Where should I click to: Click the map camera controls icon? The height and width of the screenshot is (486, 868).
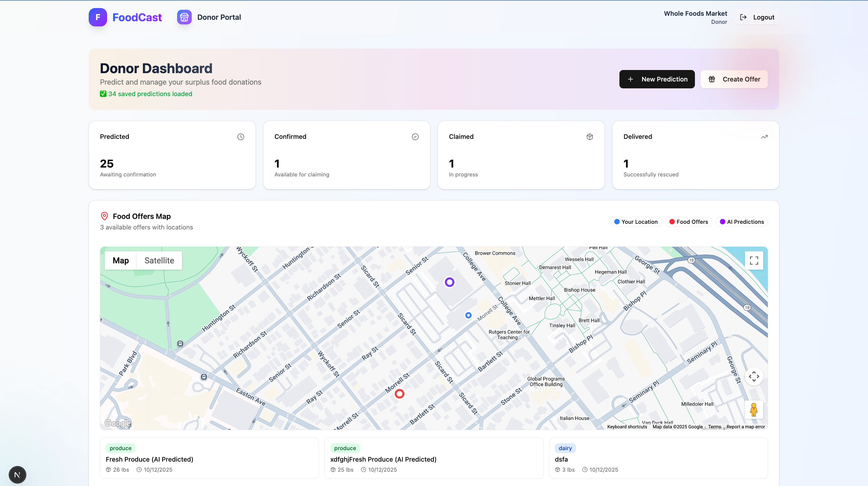(754, 376)
